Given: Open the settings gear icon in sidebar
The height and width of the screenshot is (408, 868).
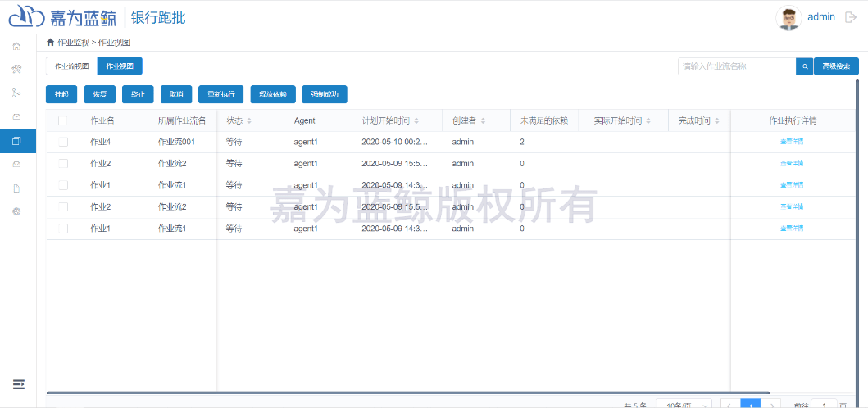Looking at the screenshot, I should (17, 212).
